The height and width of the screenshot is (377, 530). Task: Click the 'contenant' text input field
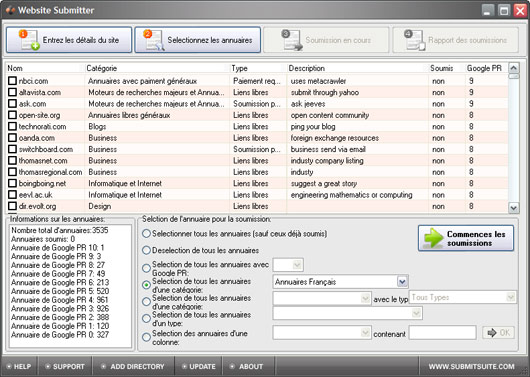442,333
